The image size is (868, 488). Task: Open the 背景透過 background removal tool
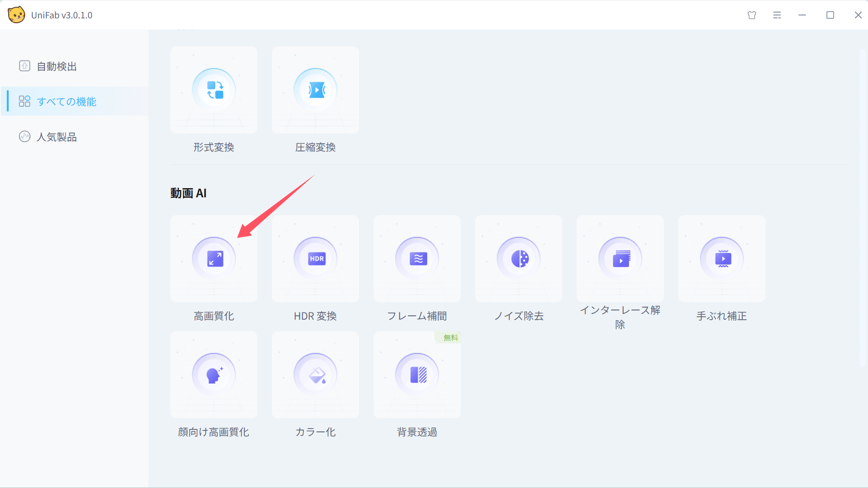417,375
